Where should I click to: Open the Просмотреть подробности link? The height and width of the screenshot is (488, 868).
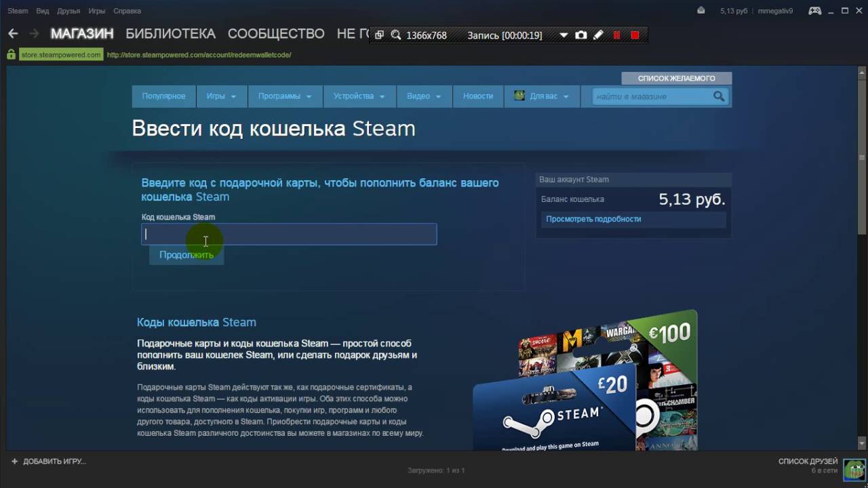pos(593,219)
